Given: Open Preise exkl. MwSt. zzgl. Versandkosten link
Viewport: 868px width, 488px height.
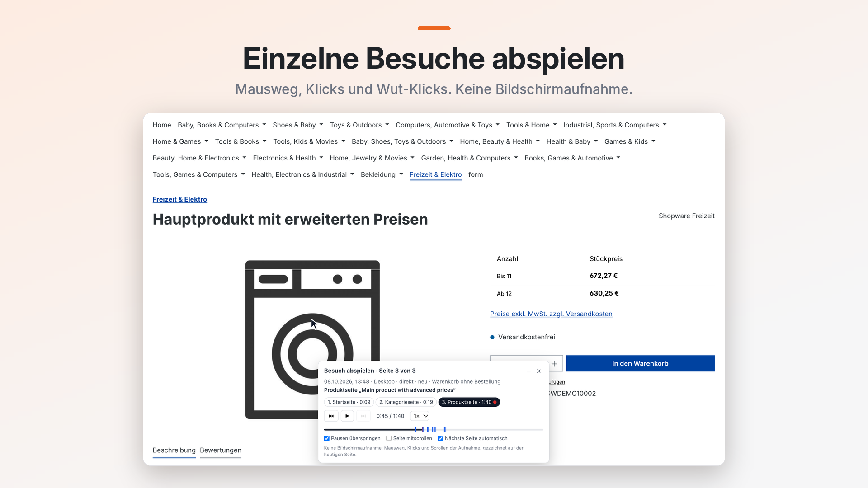Looking at the screenshot, I should click(551, 314).
